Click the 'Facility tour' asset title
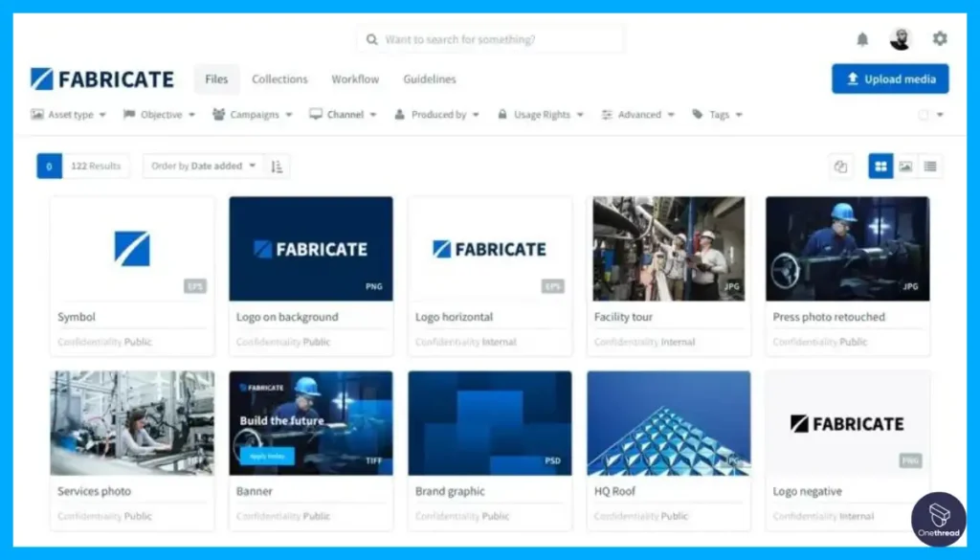Viewport: 980px width, 560px height. (623, 317)
